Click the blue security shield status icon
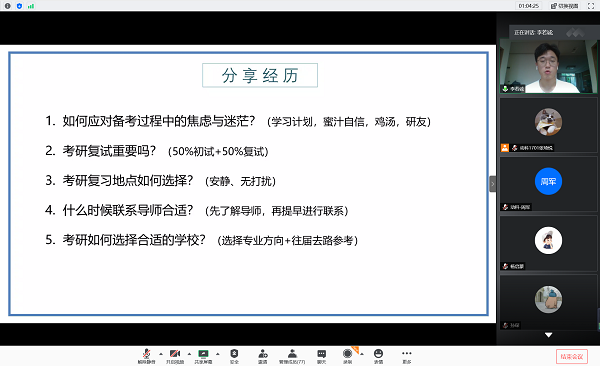 click(19, 6)
